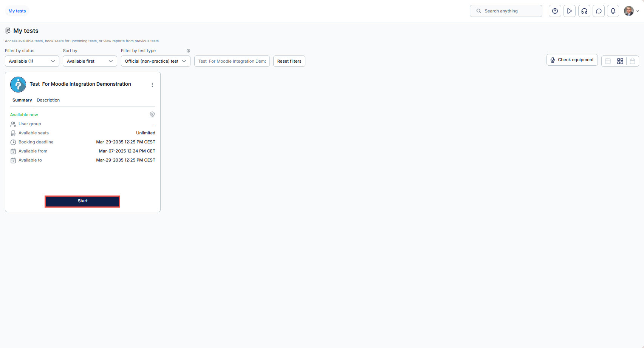Open the user profile avatar menu
Screen dimensions: 644x348
tap(631, 11)
